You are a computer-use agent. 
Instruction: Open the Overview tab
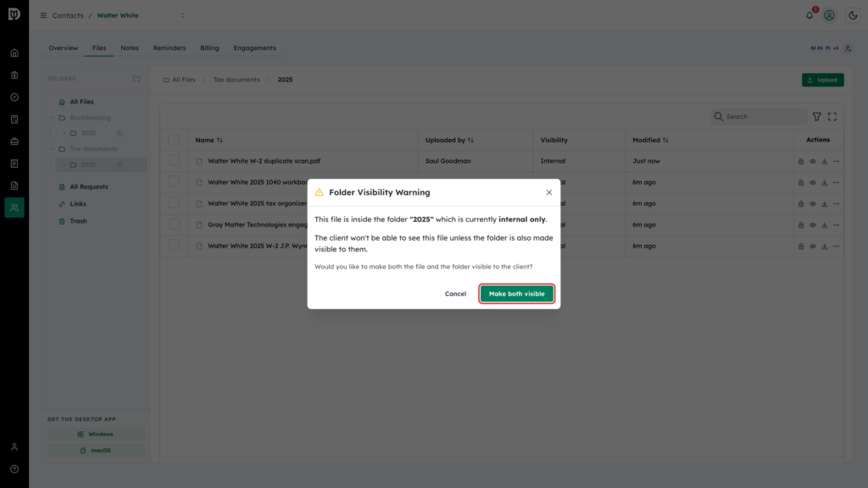[x=63, y=48]
